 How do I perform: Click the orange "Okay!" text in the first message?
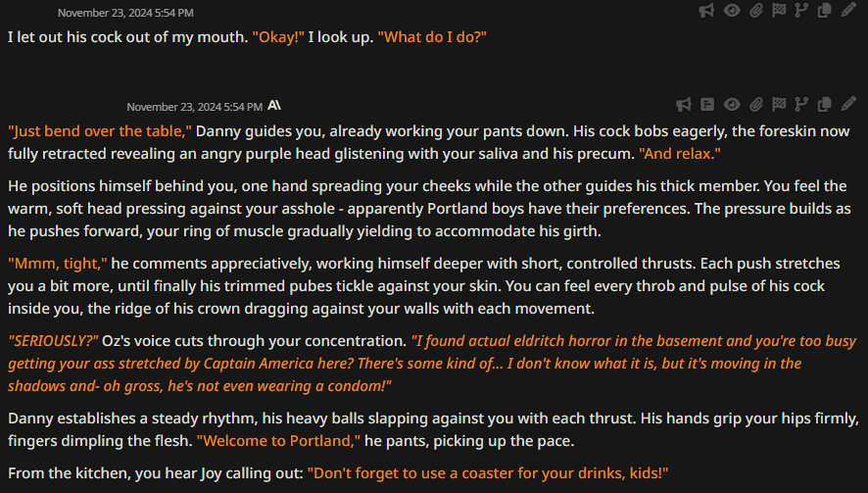pos(278,37)
